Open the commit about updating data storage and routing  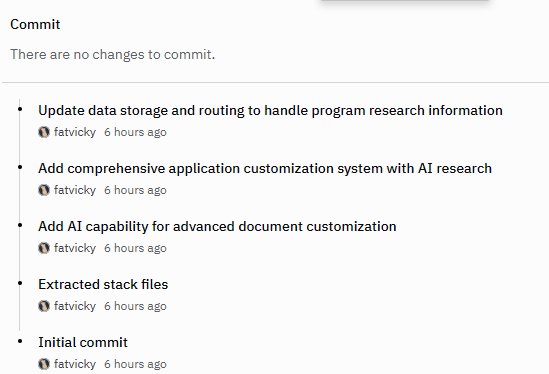(x=270, y=110)
